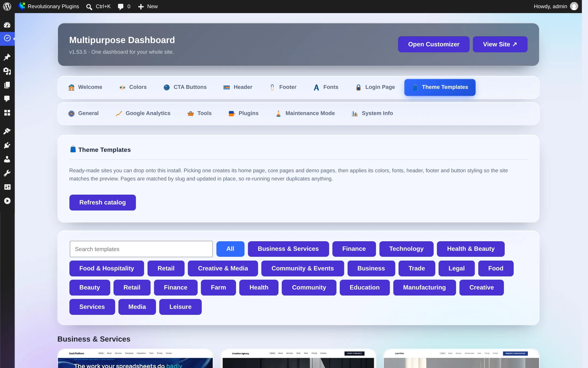The image size is (588, 368).
Task: Click the Refresh catalog button
Action: click(103, 203)
